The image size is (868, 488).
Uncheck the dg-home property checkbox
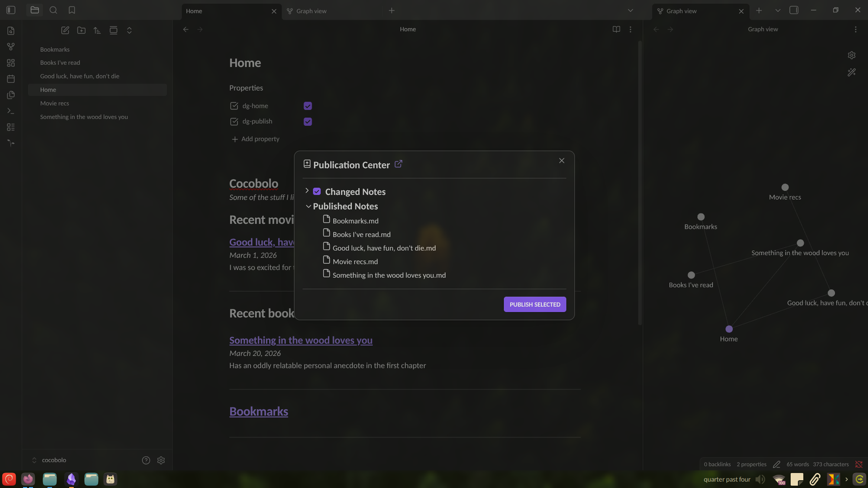pyautogui.click(x=308, y=106)
